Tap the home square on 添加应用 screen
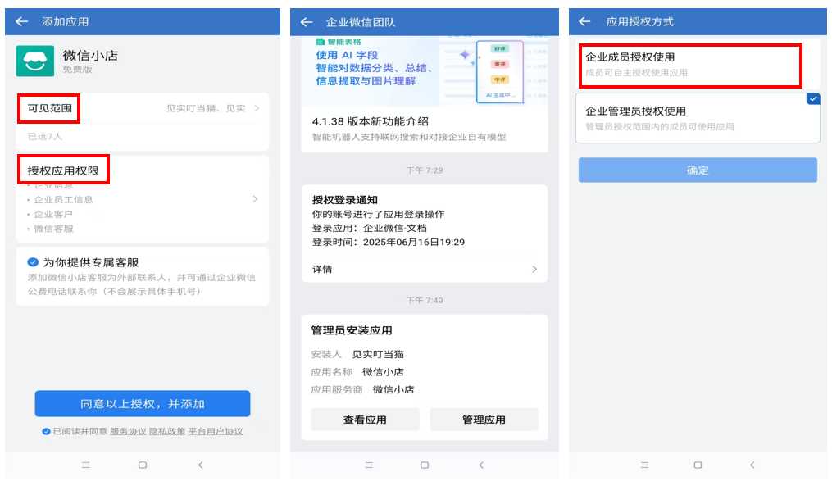 coord(142,465)
